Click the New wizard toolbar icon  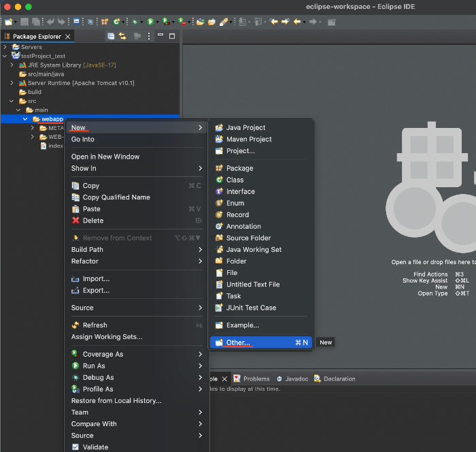click(8, 22)
